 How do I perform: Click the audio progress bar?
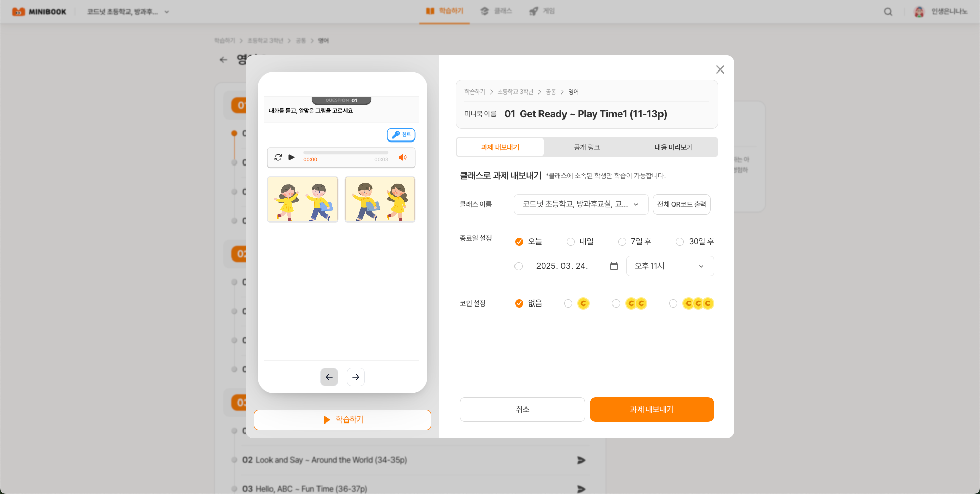345,152
